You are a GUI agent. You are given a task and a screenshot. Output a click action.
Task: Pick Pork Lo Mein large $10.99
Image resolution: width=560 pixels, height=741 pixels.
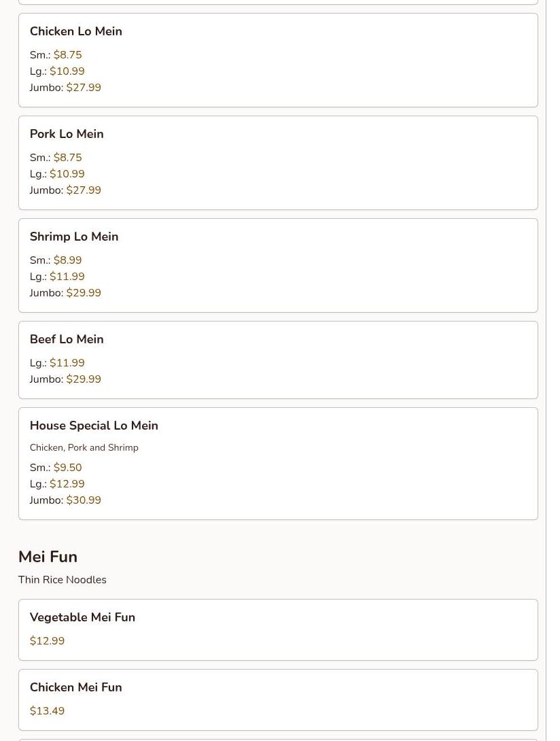pyautogui.click(x=67, y=174)
